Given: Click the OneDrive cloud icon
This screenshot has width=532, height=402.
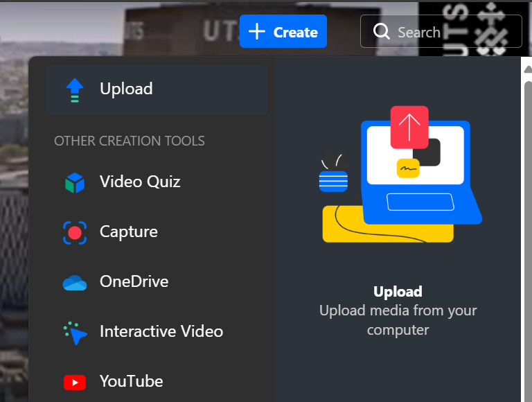Looking at the screenshot, I should (x=74, y=282).
